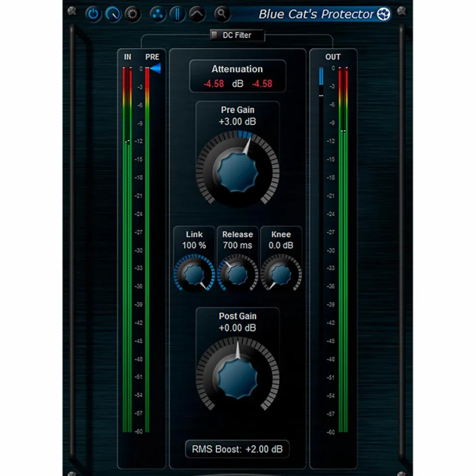Click the Knee 0.0 dB value

click(281, 245)
